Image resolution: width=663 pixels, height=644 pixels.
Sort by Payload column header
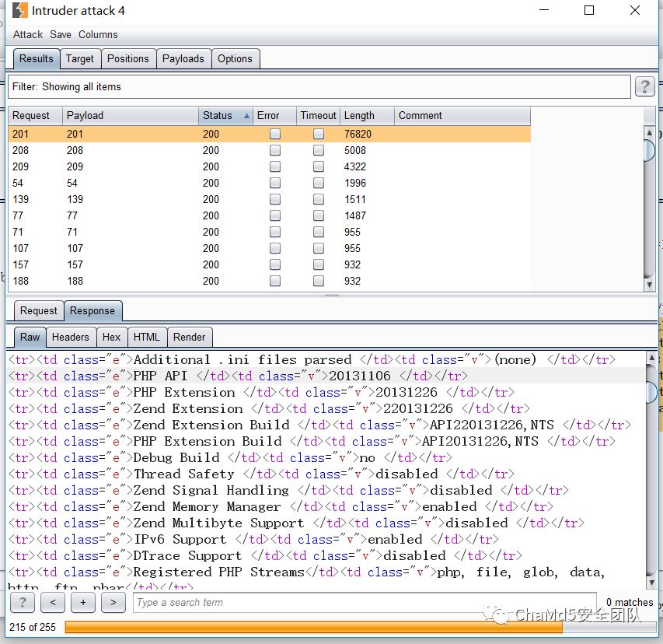(131, 116)
